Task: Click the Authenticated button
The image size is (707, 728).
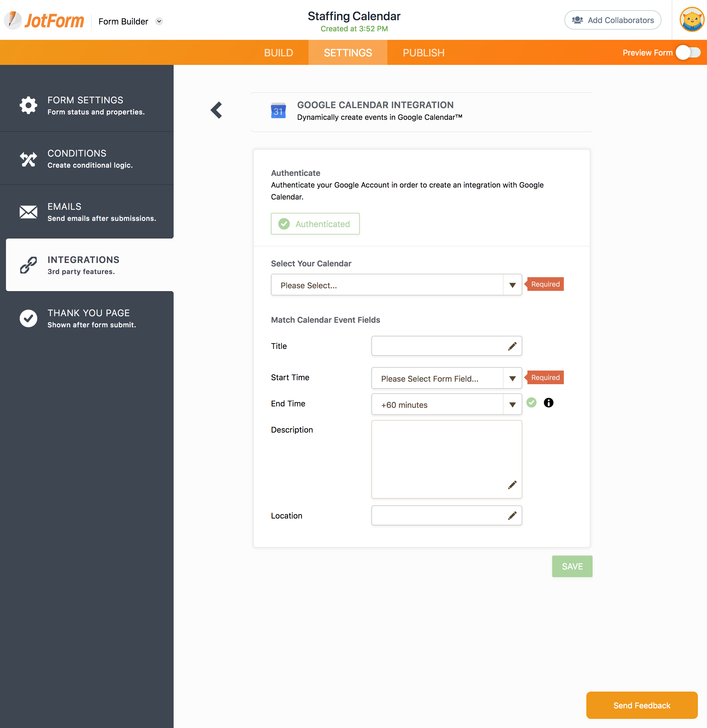Action: [315, 224]
